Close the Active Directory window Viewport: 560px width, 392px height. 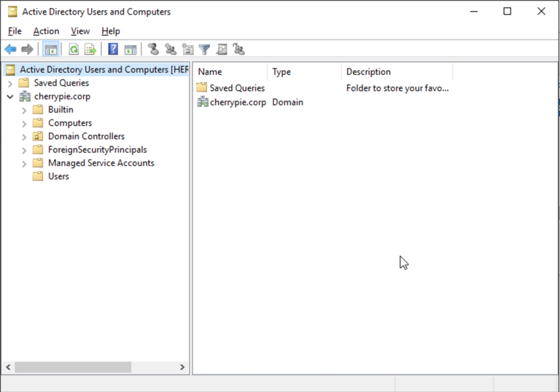point(541,12)
